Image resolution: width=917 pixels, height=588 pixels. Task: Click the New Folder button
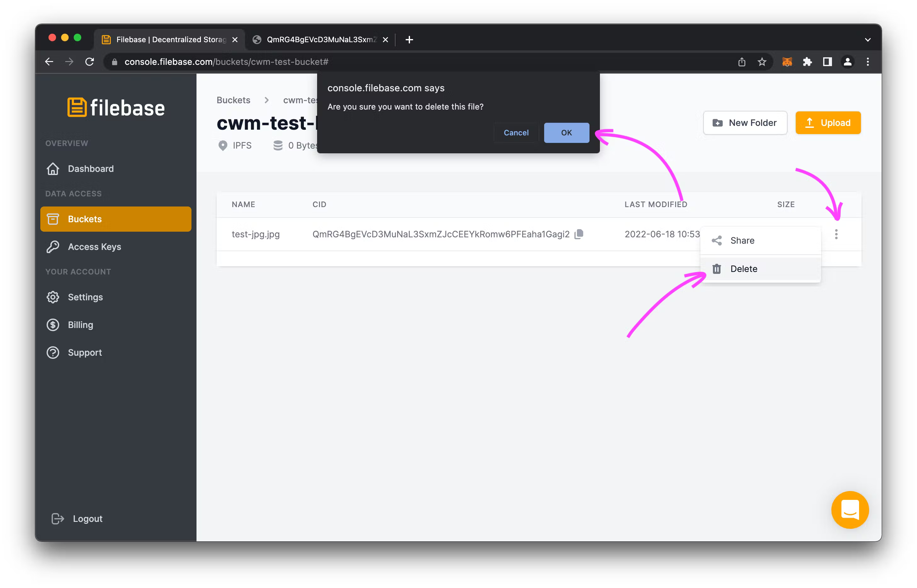tap(744, 122)
